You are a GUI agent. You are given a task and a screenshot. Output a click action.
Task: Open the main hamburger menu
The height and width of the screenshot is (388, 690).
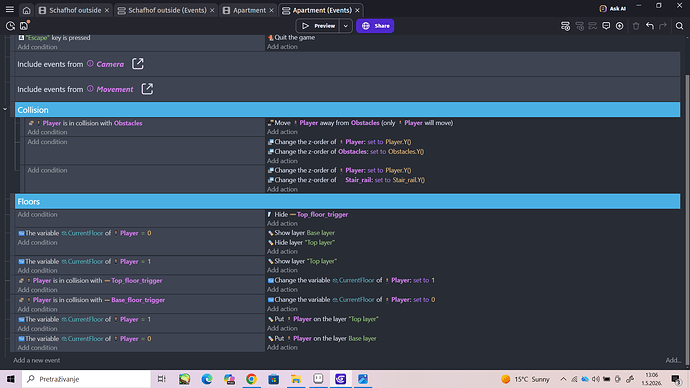click(10, 10)
